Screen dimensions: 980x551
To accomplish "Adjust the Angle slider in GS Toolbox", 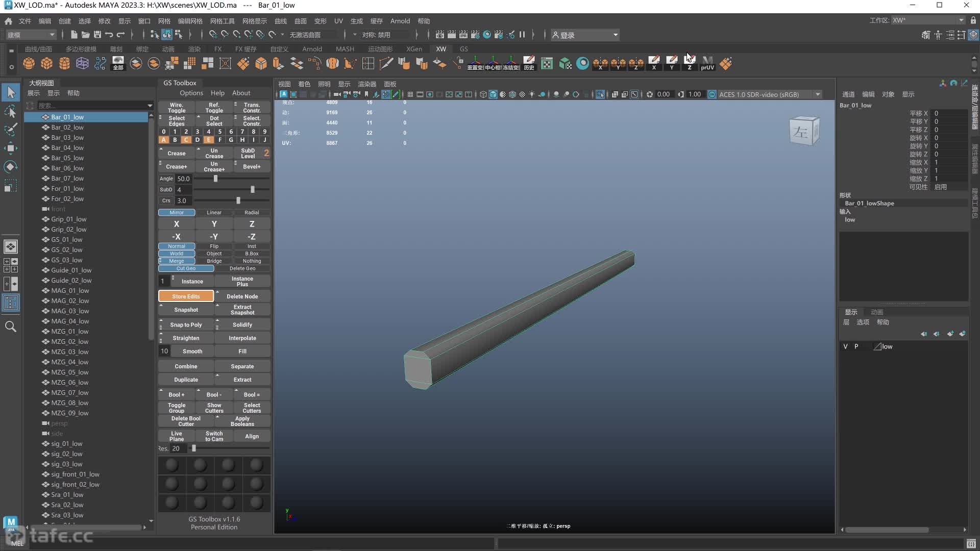I will (215, 179).
